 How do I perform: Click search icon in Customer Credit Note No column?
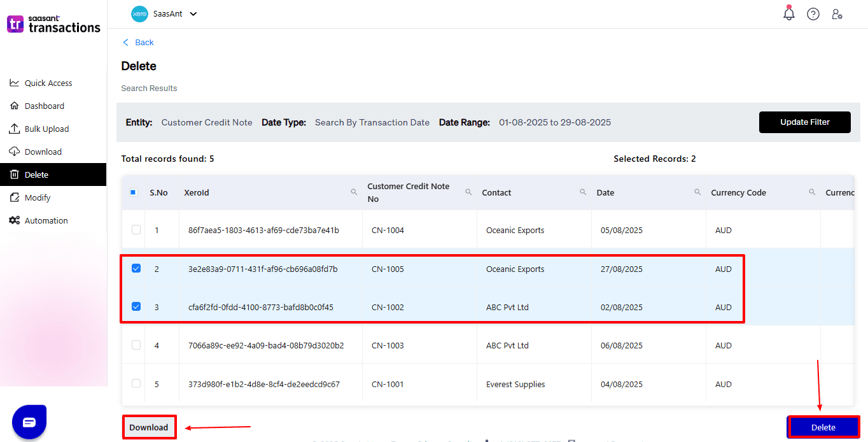468,192
